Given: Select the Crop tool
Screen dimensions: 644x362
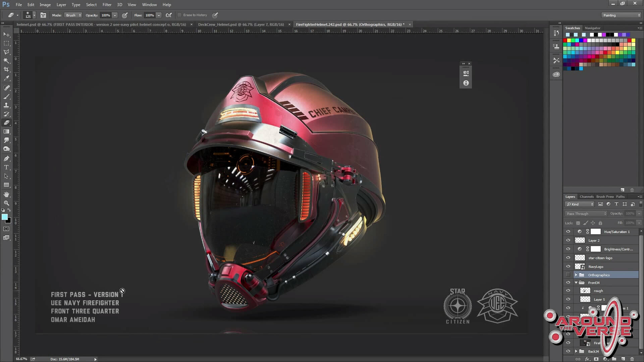Looking at the screenshot, I should coord(6,69).
